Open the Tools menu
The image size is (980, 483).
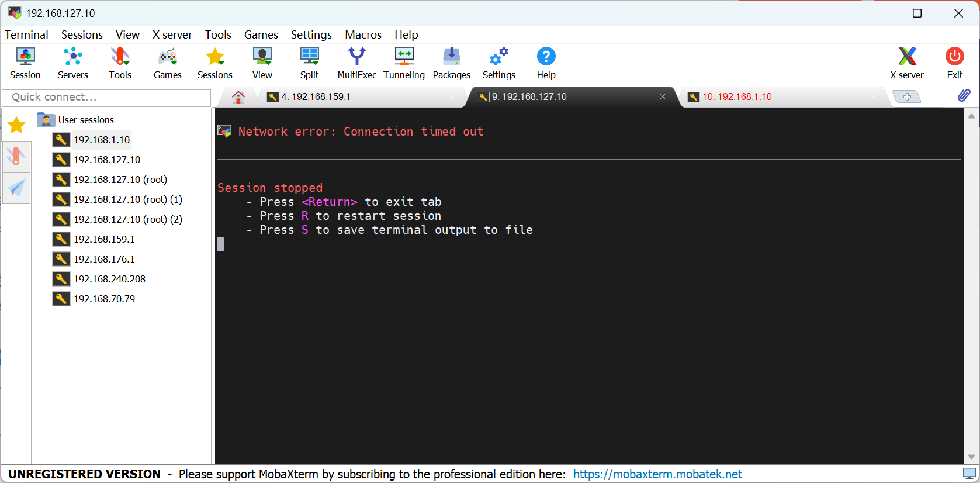coord(218,34)
